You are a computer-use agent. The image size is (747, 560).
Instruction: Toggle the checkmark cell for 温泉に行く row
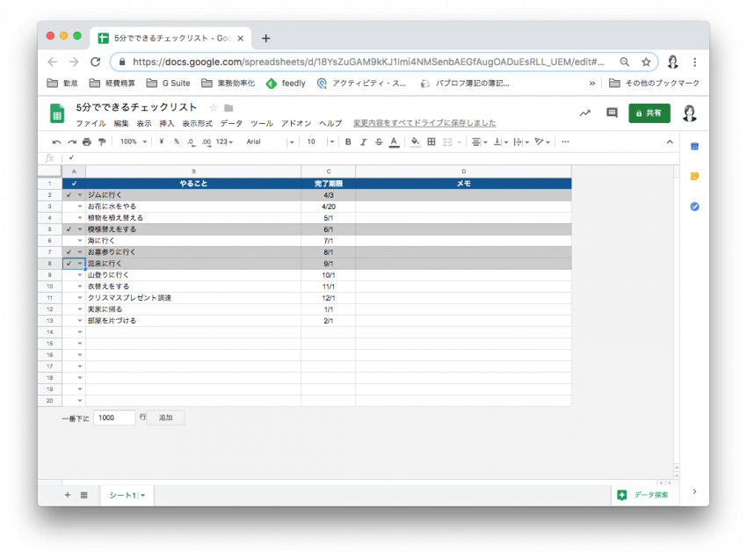point(69,264)
